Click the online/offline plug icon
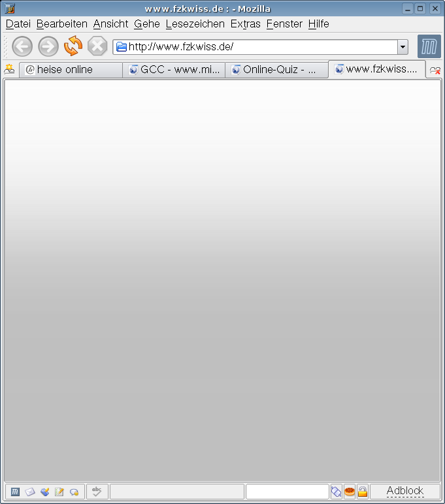 pyautogui.click(x=337, y=492)
